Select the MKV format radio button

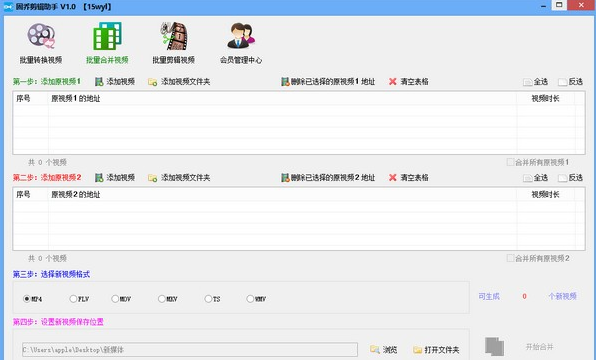click(x=162, y=299)
